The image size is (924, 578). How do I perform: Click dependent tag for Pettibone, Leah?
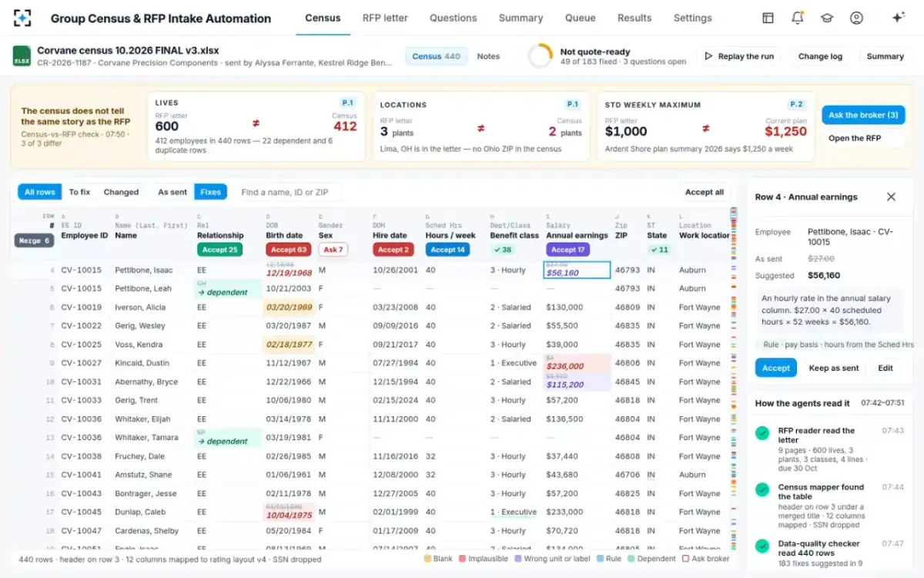228,289
